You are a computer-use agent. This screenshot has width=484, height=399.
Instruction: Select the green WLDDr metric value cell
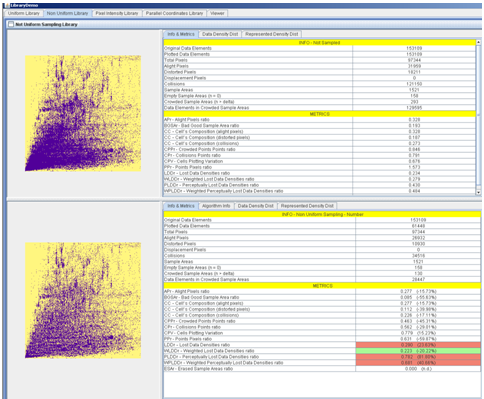pyautogui.click(x=418, y=351)
